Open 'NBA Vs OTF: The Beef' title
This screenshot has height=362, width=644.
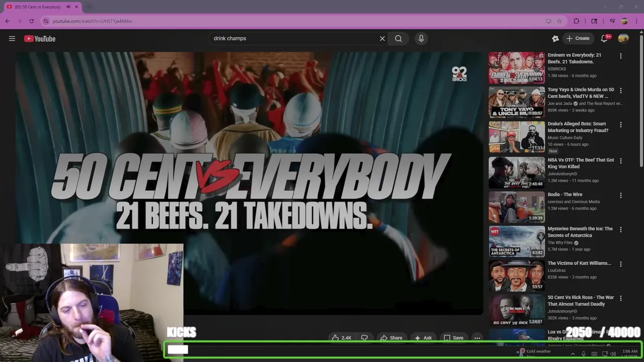581,163
